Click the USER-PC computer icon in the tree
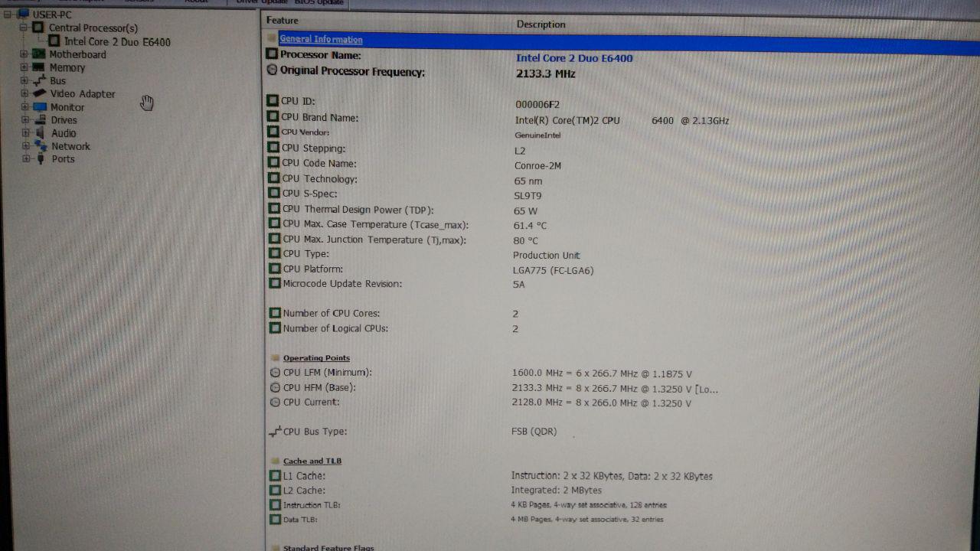 point(23,14)
